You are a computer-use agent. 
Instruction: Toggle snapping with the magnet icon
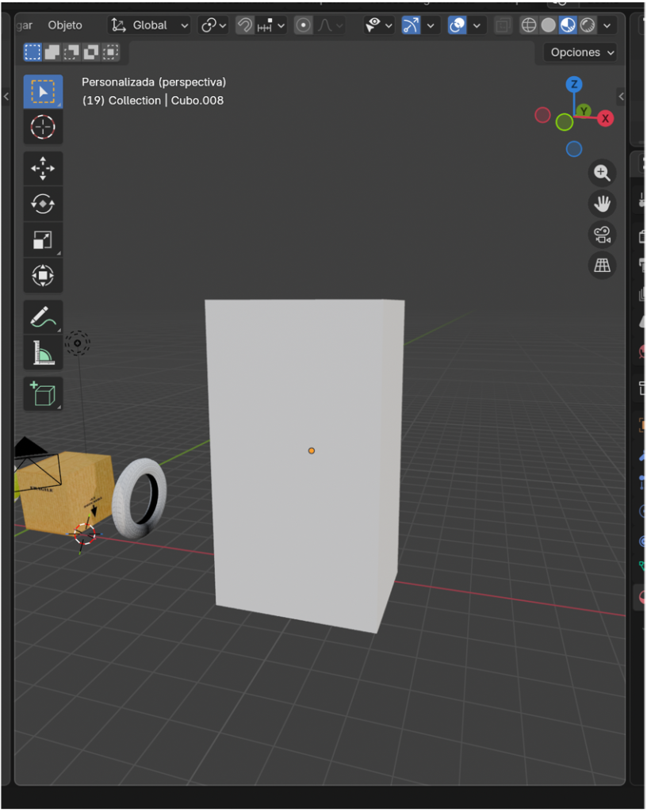245,25
